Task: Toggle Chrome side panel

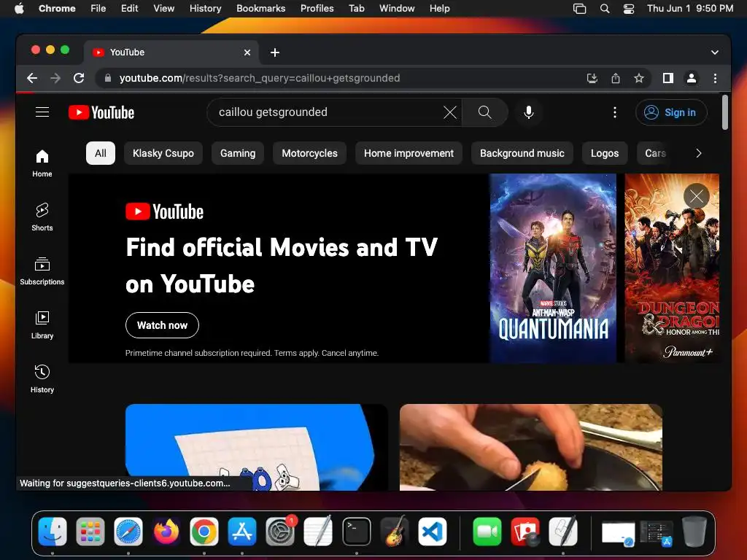Action: pyautogui.click(x=668, y=78)
